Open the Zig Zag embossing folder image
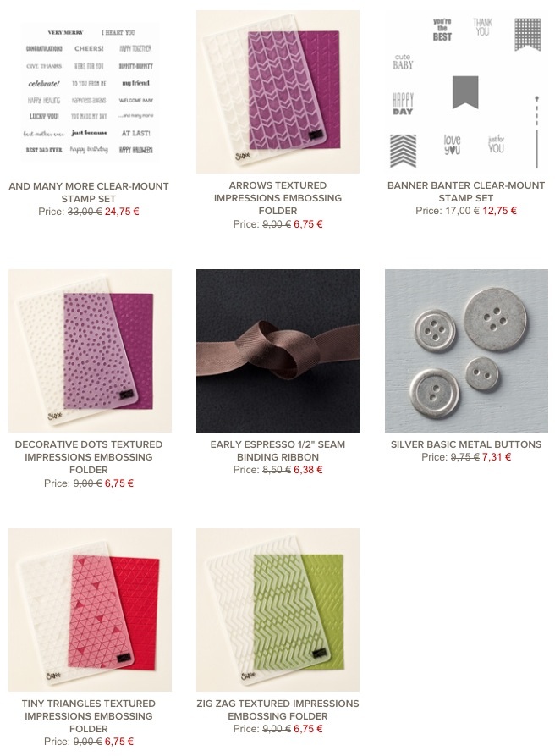The width and height of the screenshot is (555, 756). [277, 610]
